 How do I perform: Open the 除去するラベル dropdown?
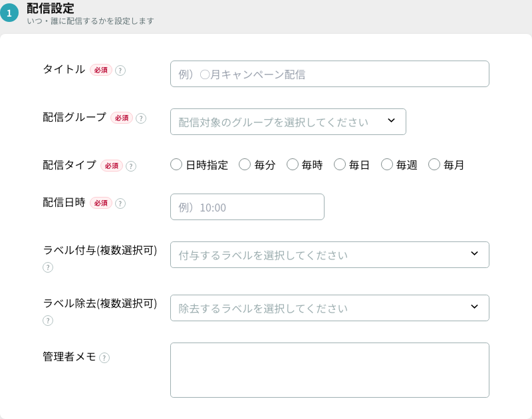[329, 308]
